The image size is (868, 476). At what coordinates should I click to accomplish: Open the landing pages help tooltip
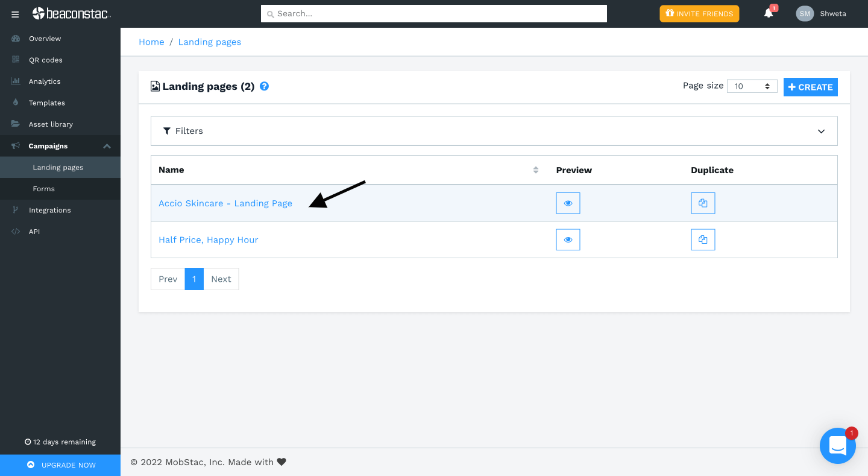pos(264,86)
